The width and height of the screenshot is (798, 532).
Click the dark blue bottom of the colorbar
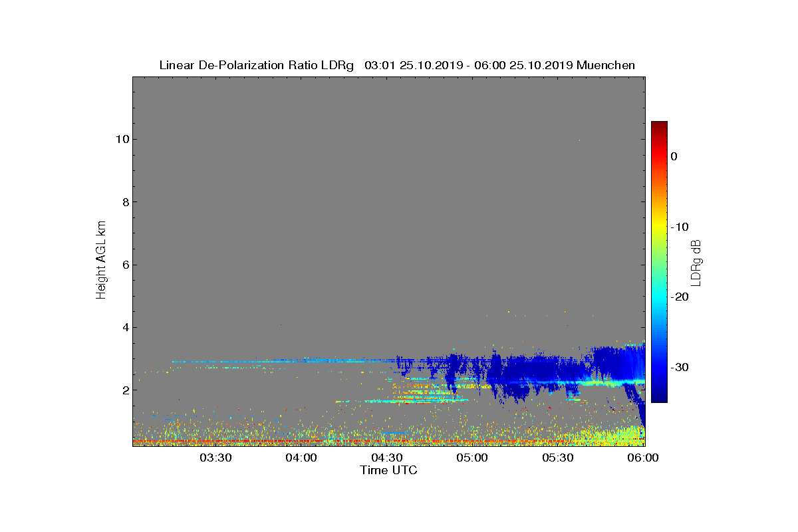click(659, 396)
